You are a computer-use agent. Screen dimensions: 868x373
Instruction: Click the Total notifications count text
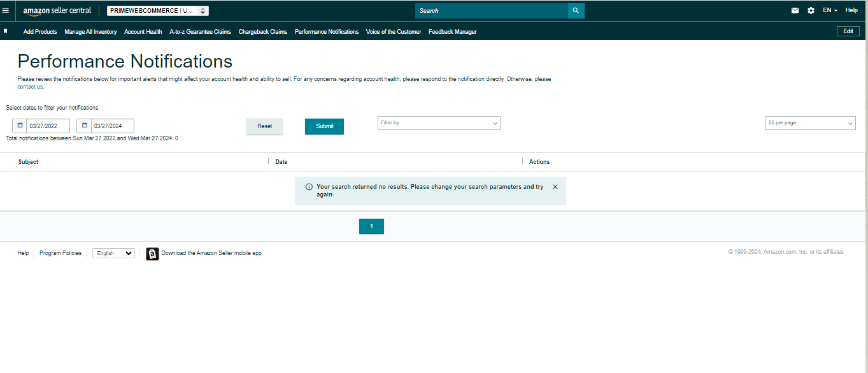pyautogui.click(x=92, y=138)
